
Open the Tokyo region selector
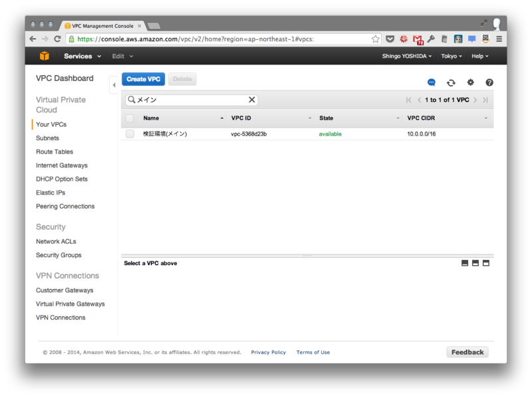click(452, 56)
